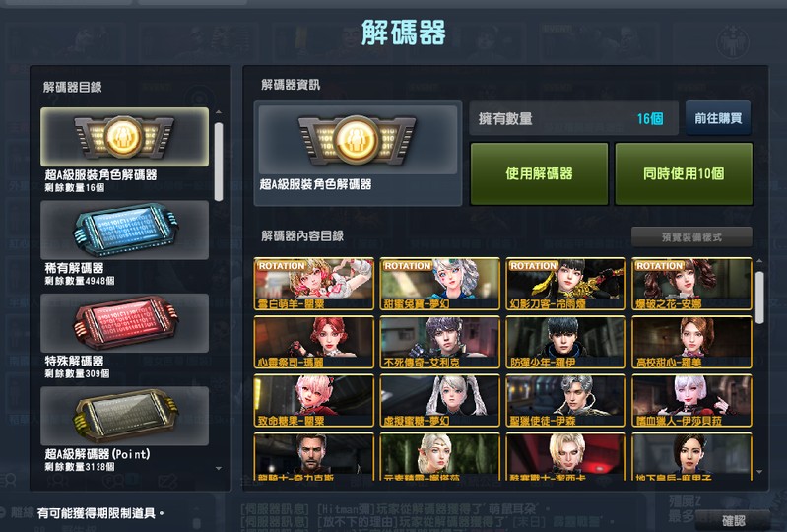The width and height of the screenshot is (787, 532).
Task: Open the 甜蜜兔寶-夢幻 character thumbnail
Action: [x=439, y=284]
